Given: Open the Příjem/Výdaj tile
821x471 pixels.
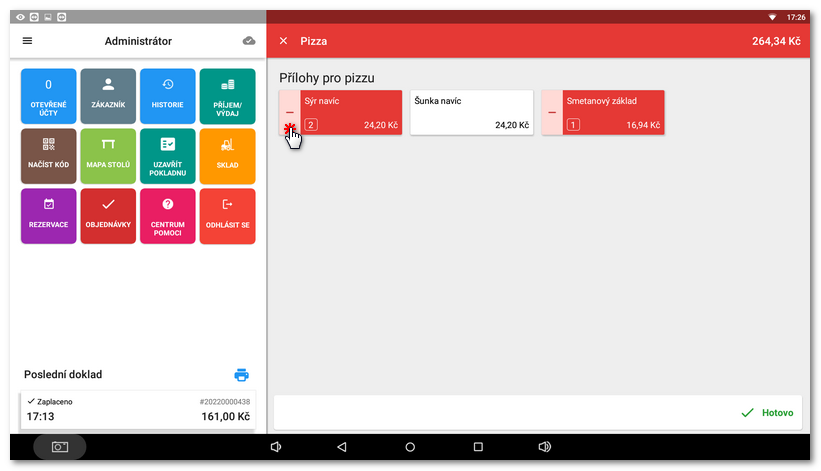Looking at the screenshot, I should pos(227,96).
